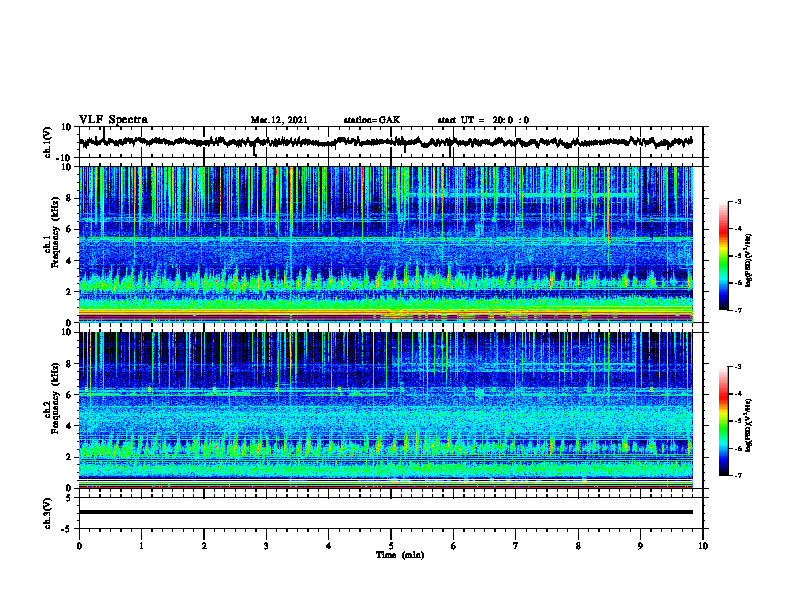The width and height of the screenshot is (792, 612).
Task: Click the date label "Mar.12, 2021"
Action: click(x=279, y=120)
